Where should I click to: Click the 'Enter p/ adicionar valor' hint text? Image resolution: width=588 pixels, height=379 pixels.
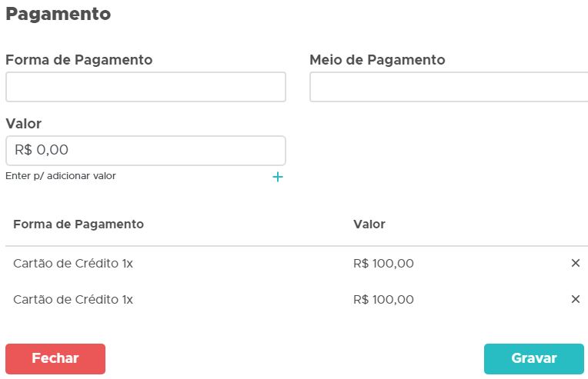(x=61, y=176)
